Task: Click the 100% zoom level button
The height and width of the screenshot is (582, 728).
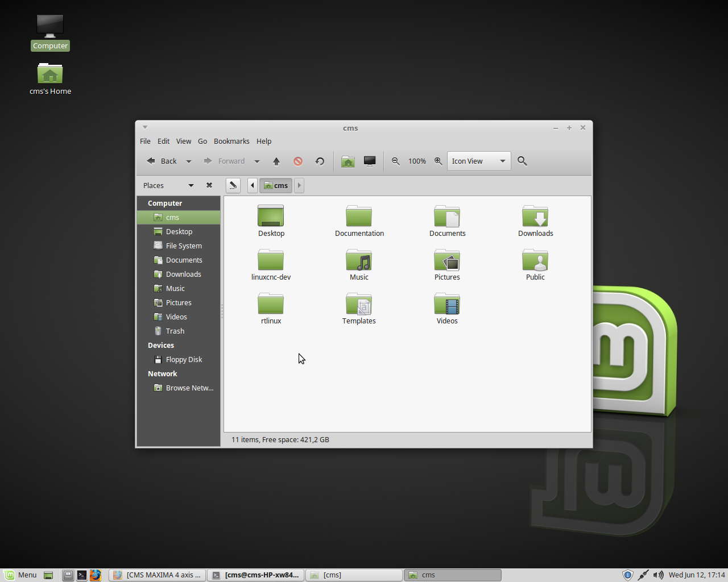Action: pos(417,161)
